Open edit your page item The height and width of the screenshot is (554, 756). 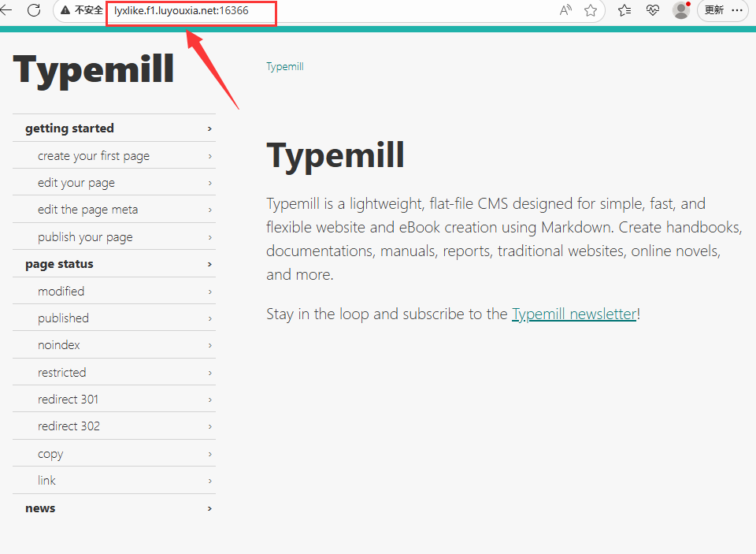pyautogui.click(x=113, y=182)
